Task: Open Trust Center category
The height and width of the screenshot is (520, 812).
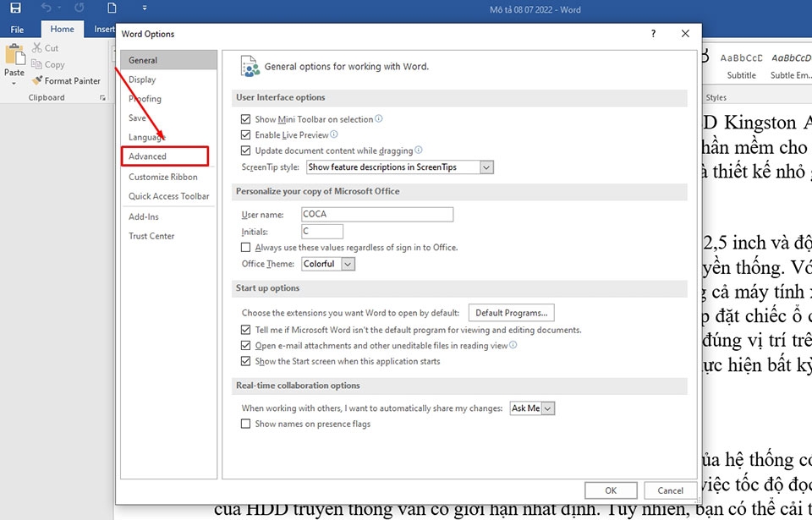Action: tap(169, 236)
